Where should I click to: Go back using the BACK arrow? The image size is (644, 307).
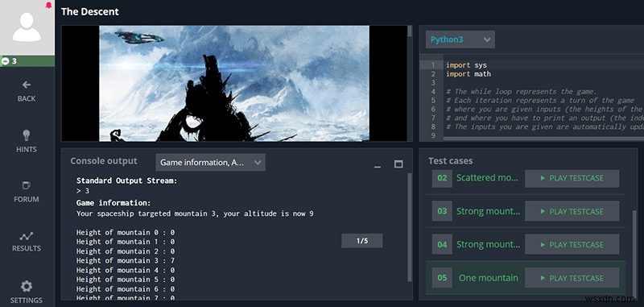click(27, 91)
